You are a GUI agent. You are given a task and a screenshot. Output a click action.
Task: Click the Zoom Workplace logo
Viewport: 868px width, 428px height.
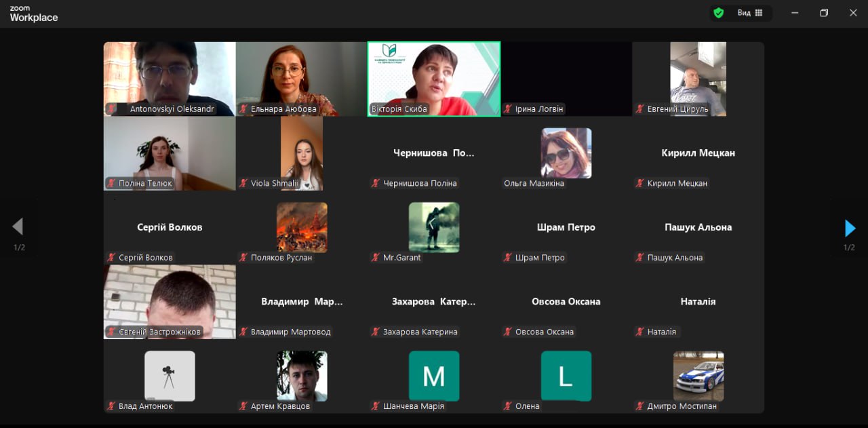click(34, 14)
